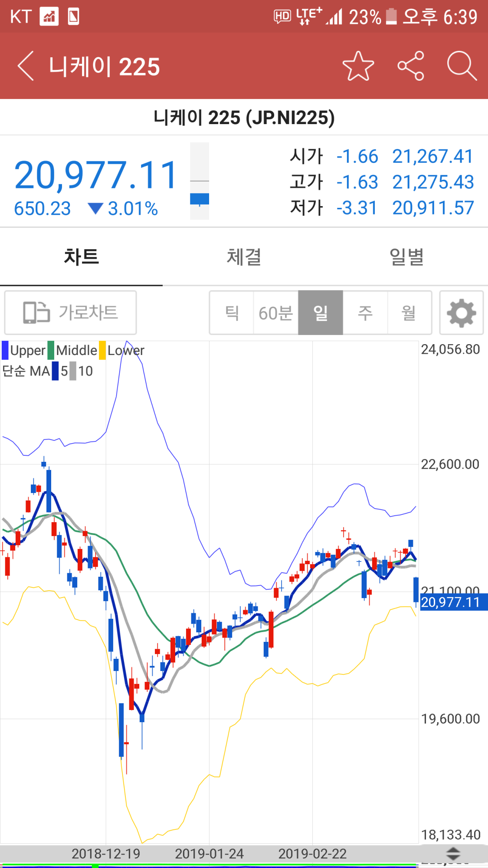
Task: Open chart settings gear
Action: pos(461,313)
